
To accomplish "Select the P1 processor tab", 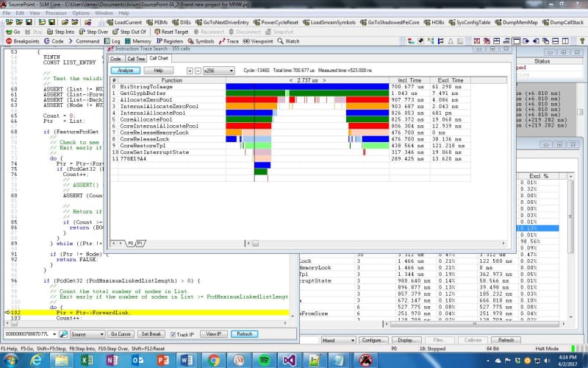I will coord(140,244).
